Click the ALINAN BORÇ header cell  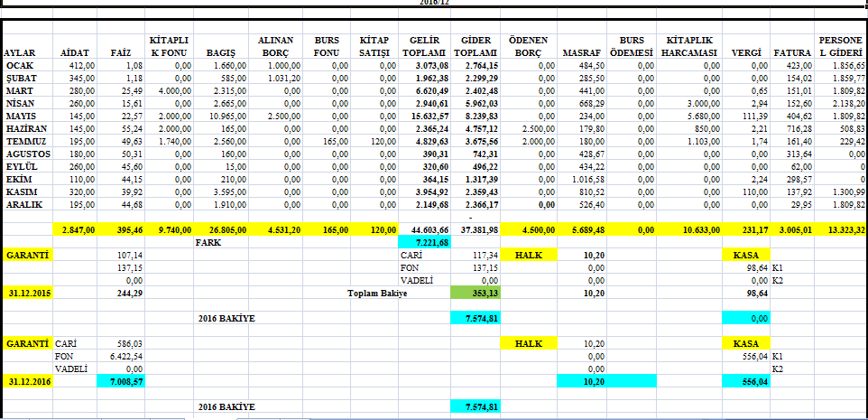(275, 47)
